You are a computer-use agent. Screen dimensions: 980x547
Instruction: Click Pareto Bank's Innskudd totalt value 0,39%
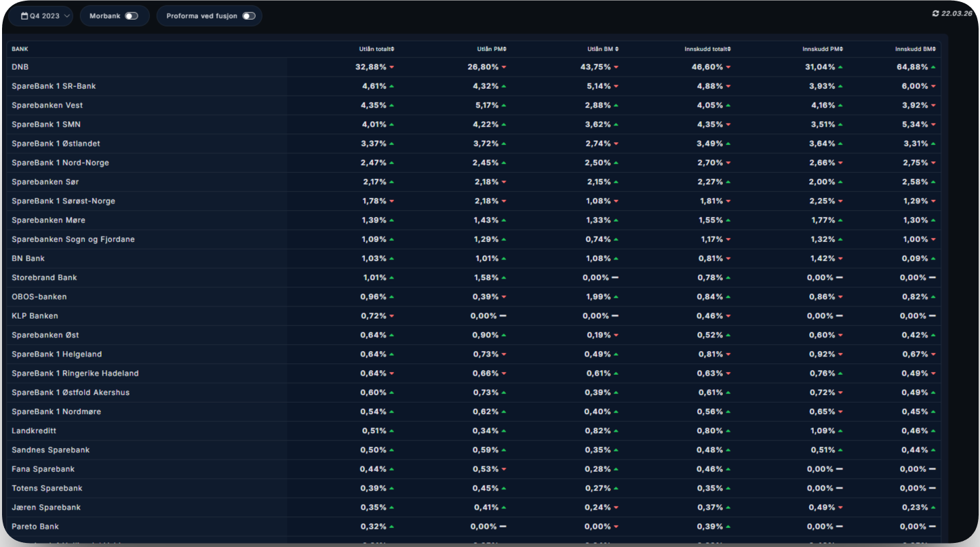click(x=711, y=526)
